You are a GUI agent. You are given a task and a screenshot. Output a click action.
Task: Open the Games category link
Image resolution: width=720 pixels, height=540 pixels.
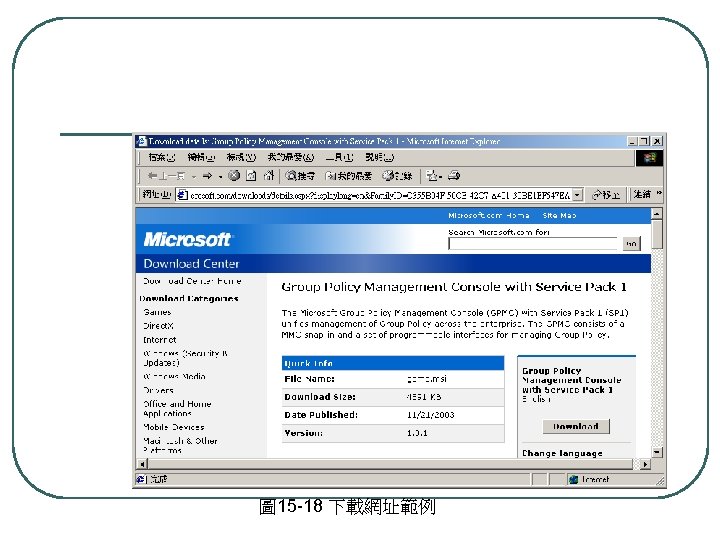[x=157, y=312]
